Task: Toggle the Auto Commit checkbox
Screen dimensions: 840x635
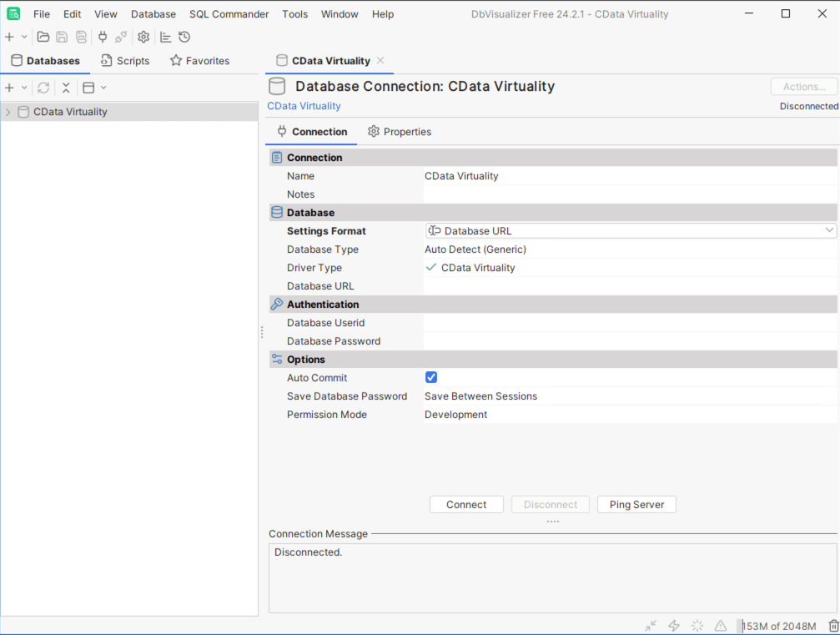Action: pos(431,378)
